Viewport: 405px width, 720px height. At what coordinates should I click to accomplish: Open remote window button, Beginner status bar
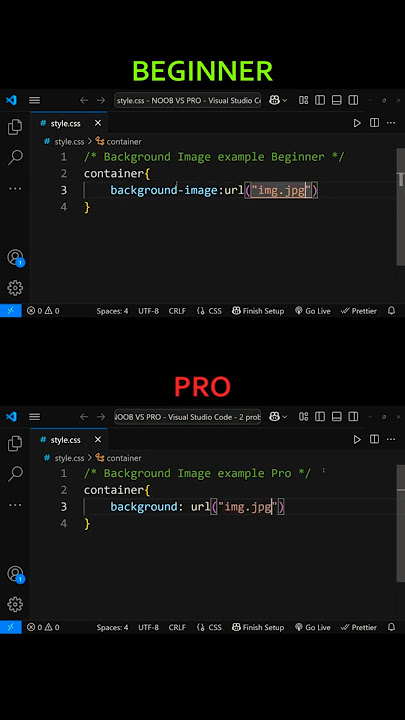pyautogui.click(x=11, y=311)
